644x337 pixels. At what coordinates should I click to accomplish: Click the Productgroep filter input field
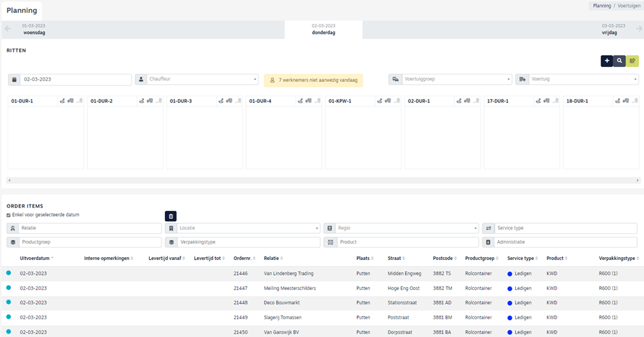(90, 242)
